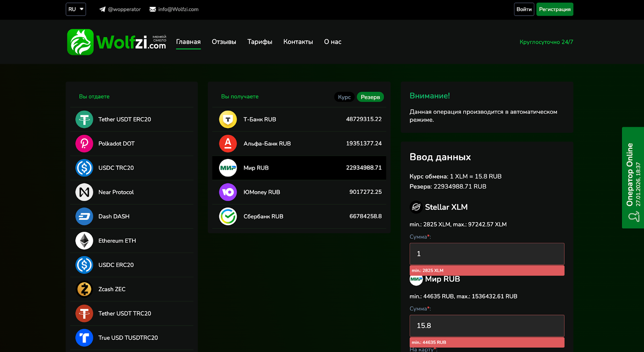Pick the Сбербанк RUB green icon

(228, 216)
